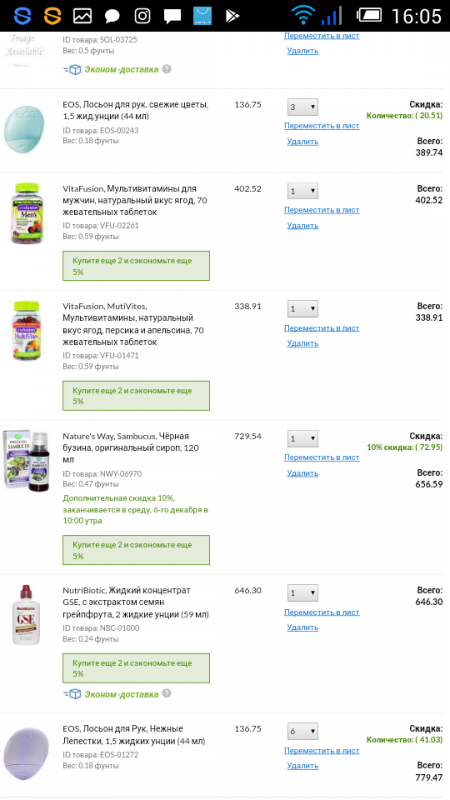Tap the Instagram icon in status bar

pos(142,16)
